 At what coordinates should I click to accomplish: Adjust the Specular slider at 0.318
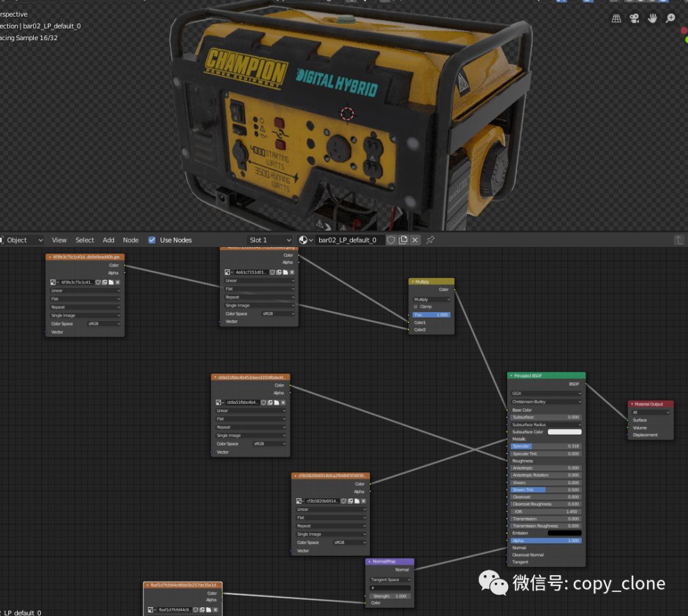tap(547, 446)
